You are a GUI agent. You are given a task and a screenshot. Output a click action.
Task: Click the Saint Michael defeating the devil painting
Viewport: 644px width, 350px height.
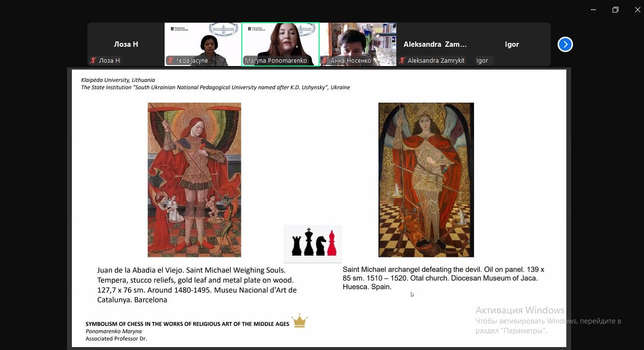click(x=426, y=180)
